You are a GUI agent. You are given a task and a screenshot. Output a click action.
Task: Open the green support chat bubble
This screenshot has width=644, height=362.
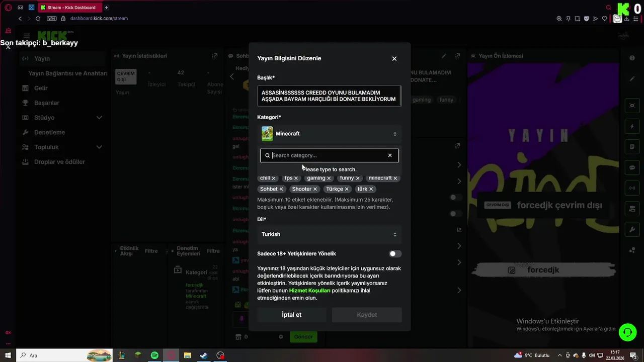click(627, 332)
